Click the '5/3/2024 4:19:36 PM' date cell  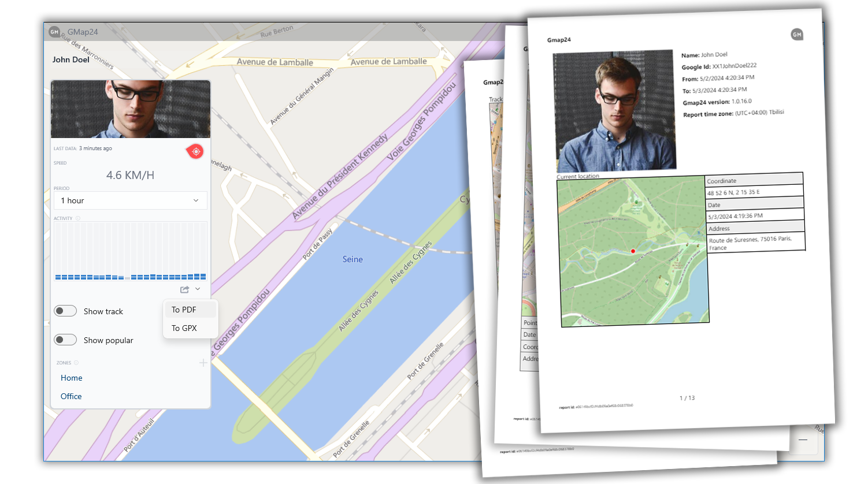(755, 216)
